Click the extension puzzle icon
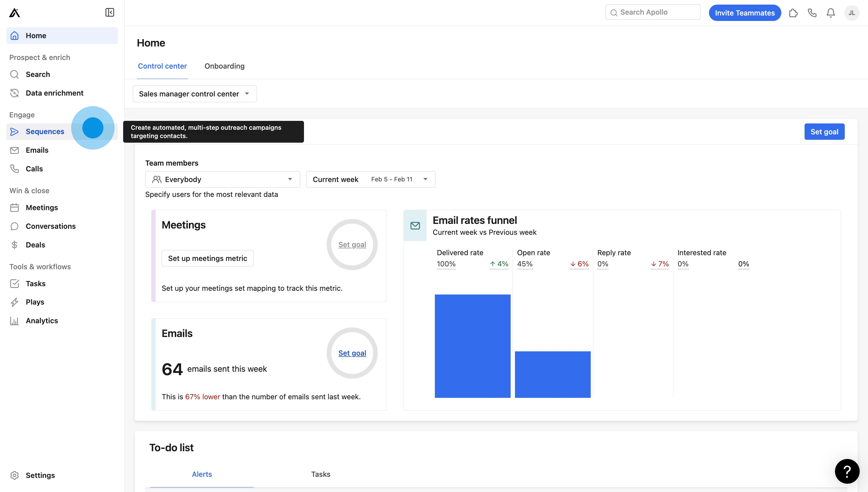 coord(793,13)
